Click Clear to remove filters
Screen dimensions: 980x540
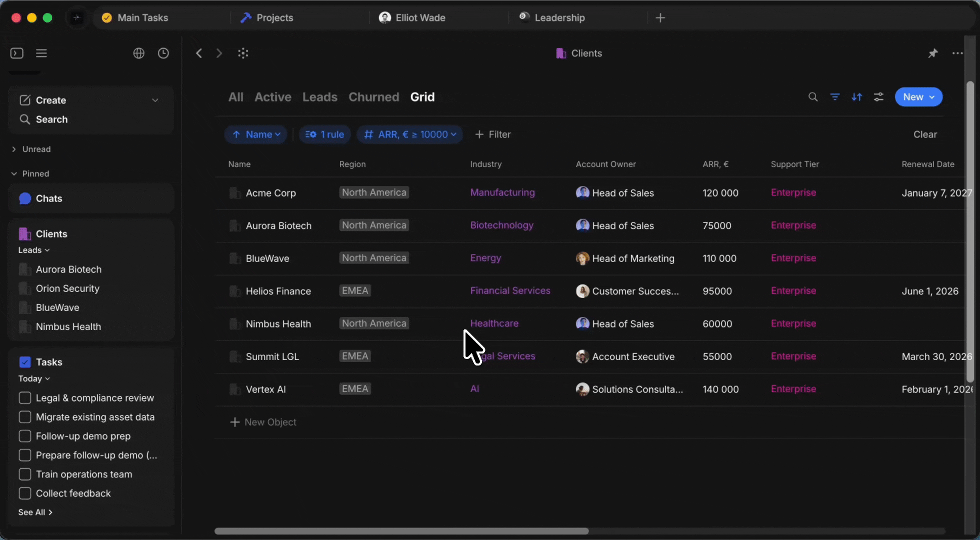click(925, 134)
